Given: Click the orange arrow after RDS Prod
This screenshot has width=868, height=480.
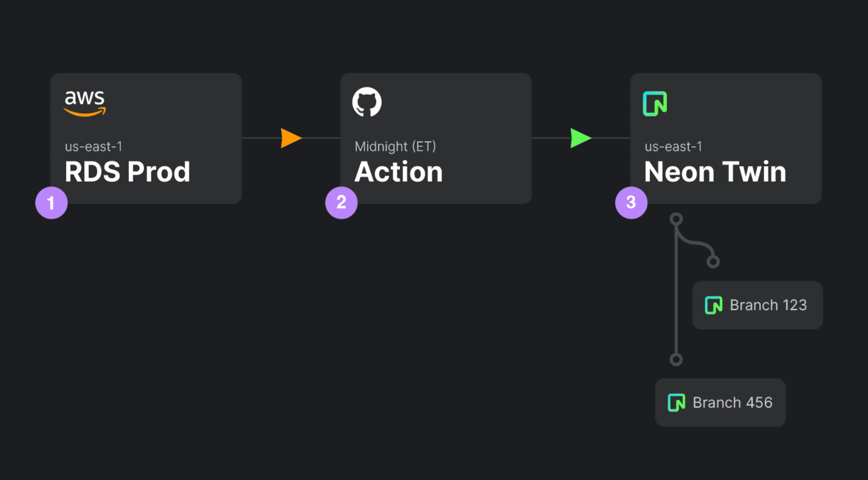Looking at the screenshot, I should pos(291,138).
